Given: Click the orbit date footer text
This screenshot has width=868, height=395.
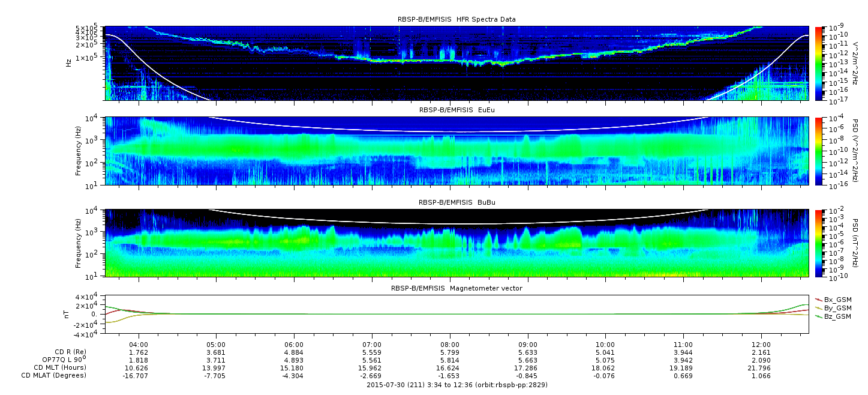Looking at the screenshot, I should 456,385.
